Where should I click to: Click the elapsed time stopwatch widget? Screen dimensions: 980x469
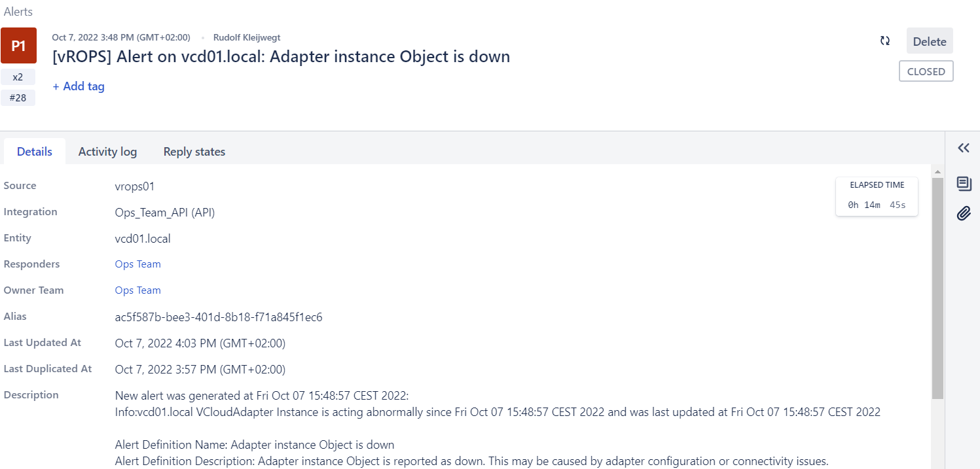pyautogui.click(x=877, y=196)
